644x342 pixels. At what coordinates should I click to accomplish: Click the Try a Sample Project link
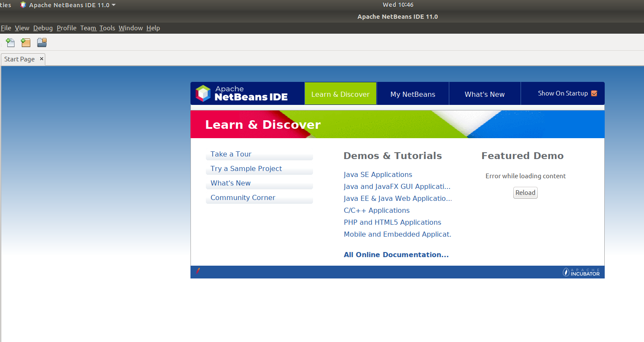tap(246, 168)
